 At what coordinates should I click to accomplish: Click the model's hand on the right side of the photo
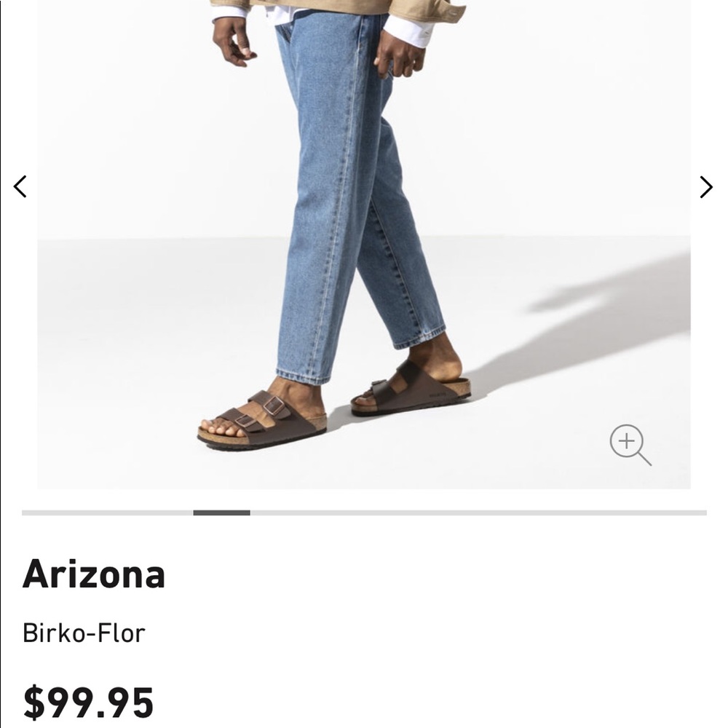point(398,58)
